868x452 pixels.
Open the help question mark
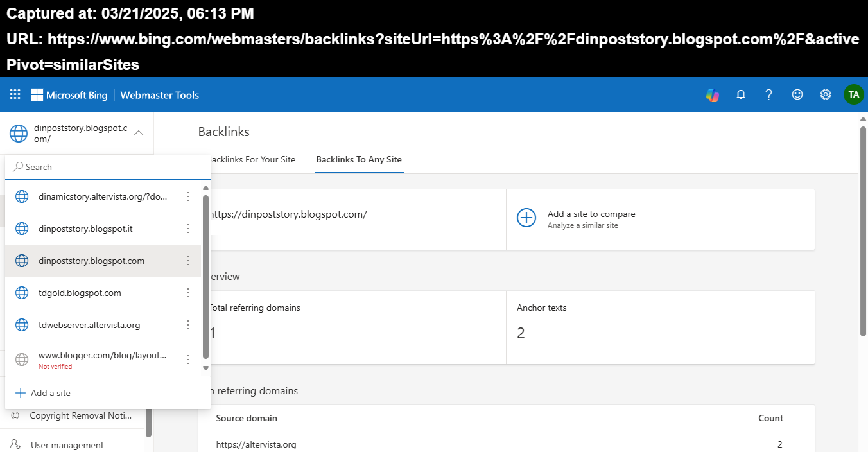[x=769, y=95]
